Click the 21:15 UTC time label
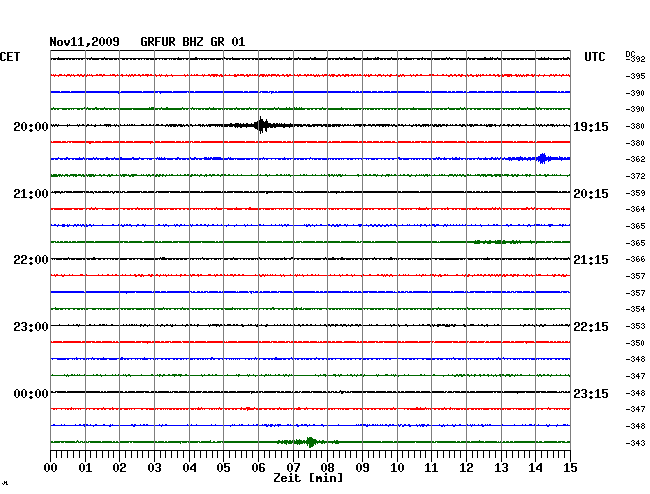Image resolution: width=650 pixels, height=494 pixels. tap(591, 260)
